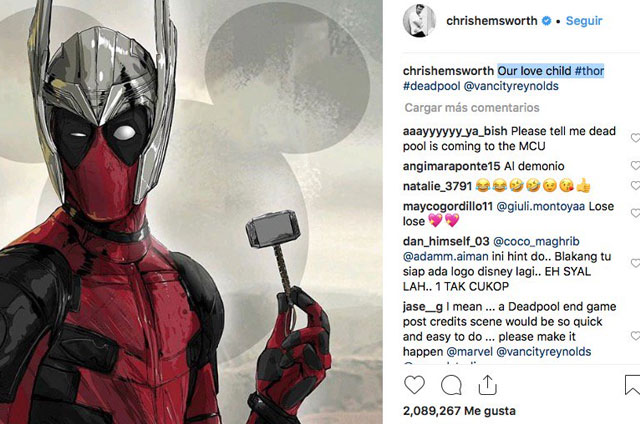Open @giuli.montoyaa mention

pyautogui.click(x=540, y=206)
